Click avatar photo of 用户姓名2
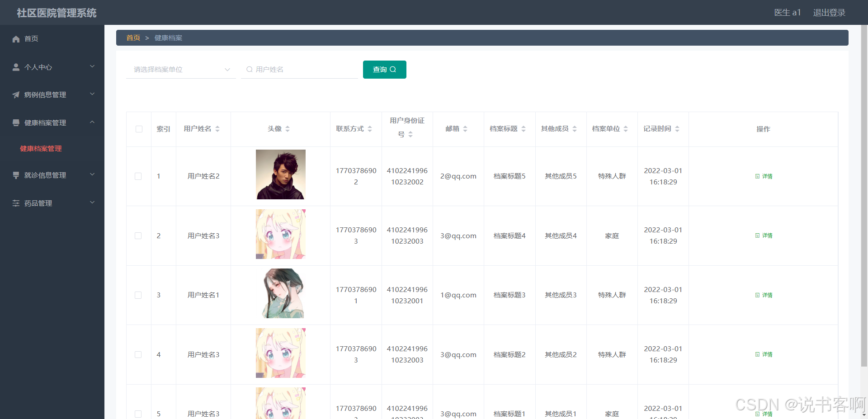 [281, 174]
